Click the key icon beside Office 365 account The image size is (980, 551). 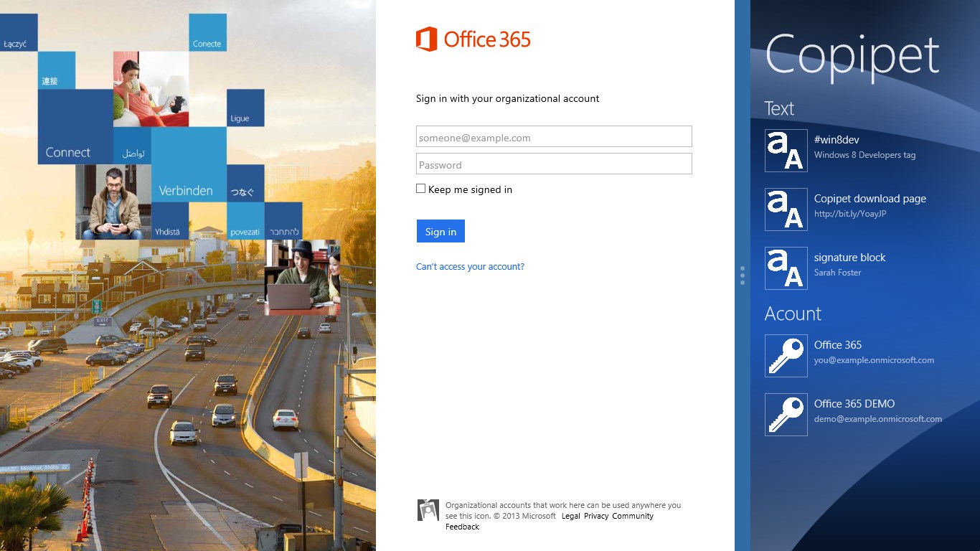tap(786, 356)
